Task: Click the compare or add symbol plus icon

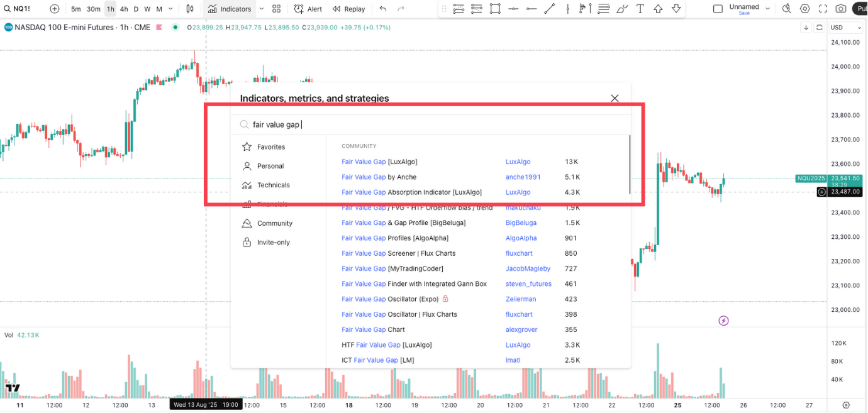Action: pyautogui.click(x=55, y=9)
